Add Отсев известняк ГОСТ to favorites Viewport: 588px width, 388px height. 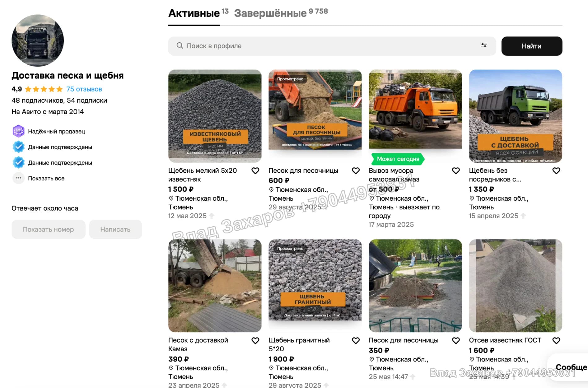556,340
